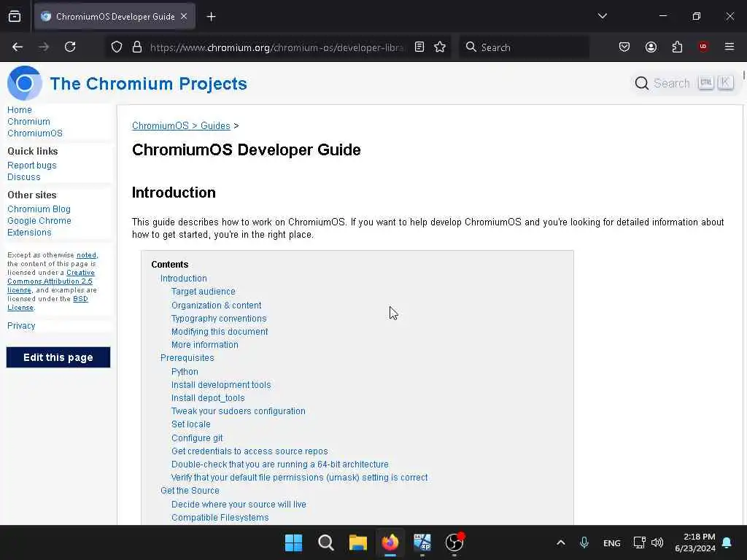Open a new tab with plus button
The image size is (747, 560).
[211, 17]
